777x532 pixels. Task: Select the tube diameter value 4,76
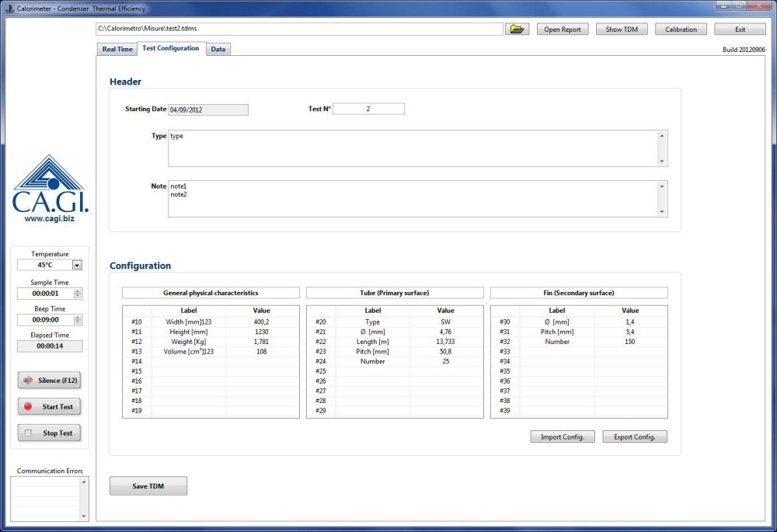(445, 332)
